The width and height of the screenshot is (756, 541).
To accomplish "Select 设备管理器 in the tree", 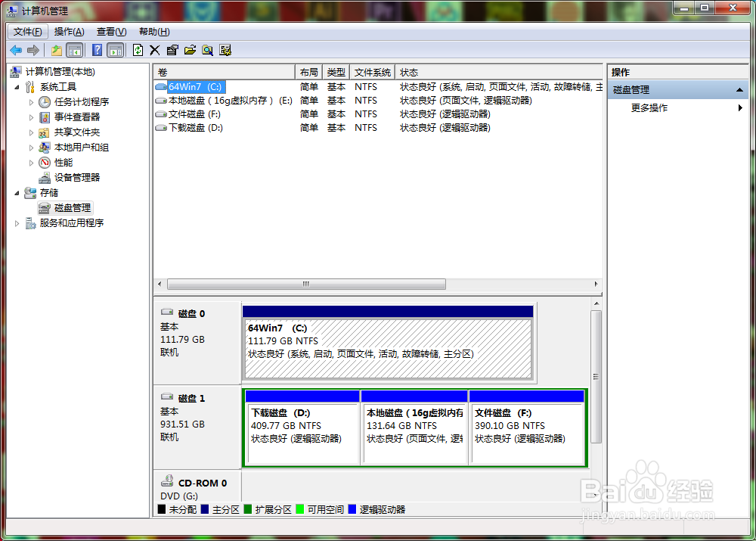I will pos(77,178).
